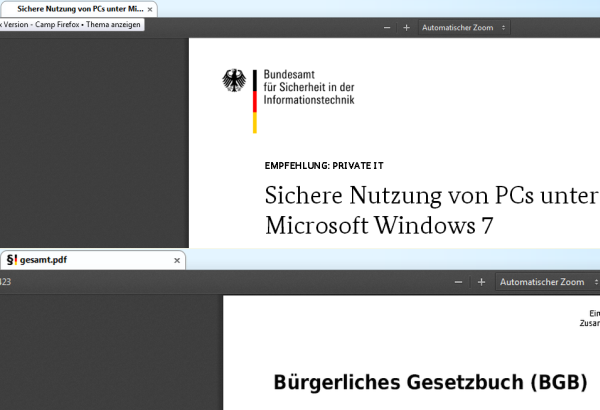Zoom out in the upper PDF viewer
The height and width of the screenshot is (410, 600).
tap(387, 28)
